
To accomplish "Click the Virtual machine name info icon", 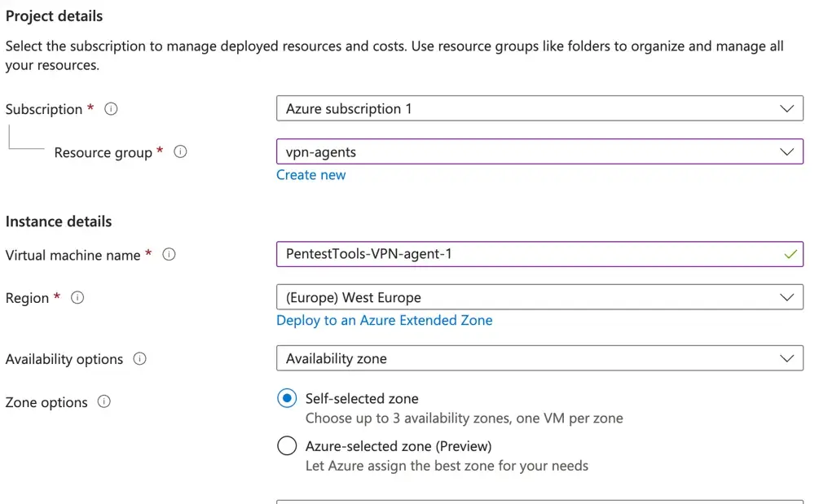I will tap(170, 255).
